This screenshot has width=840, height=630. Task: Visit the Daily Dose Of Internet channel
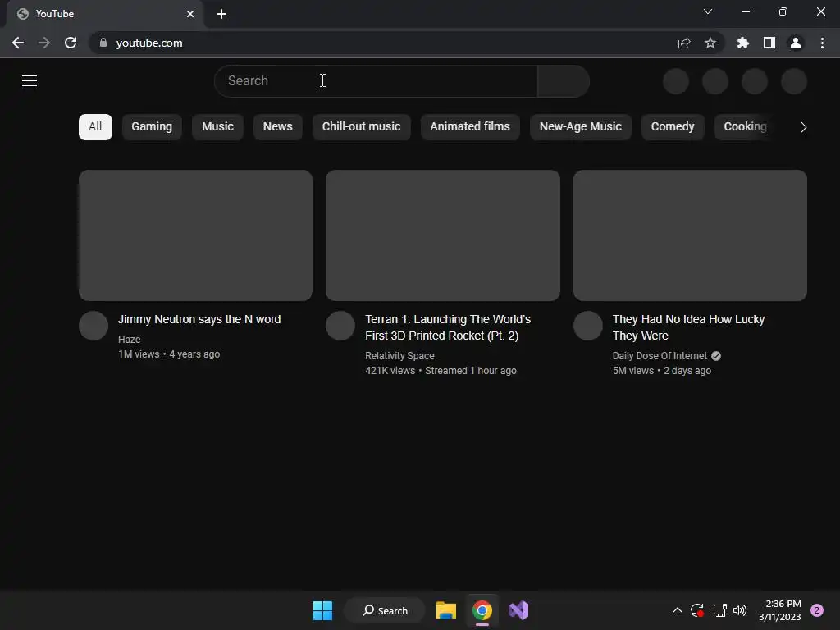660,356
